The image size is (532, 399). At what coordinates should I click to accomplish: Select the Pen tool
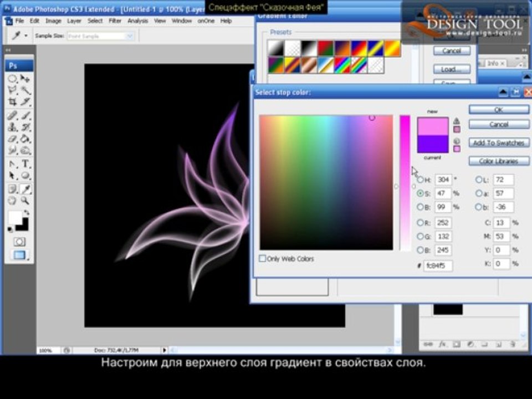tap(13, 164)
